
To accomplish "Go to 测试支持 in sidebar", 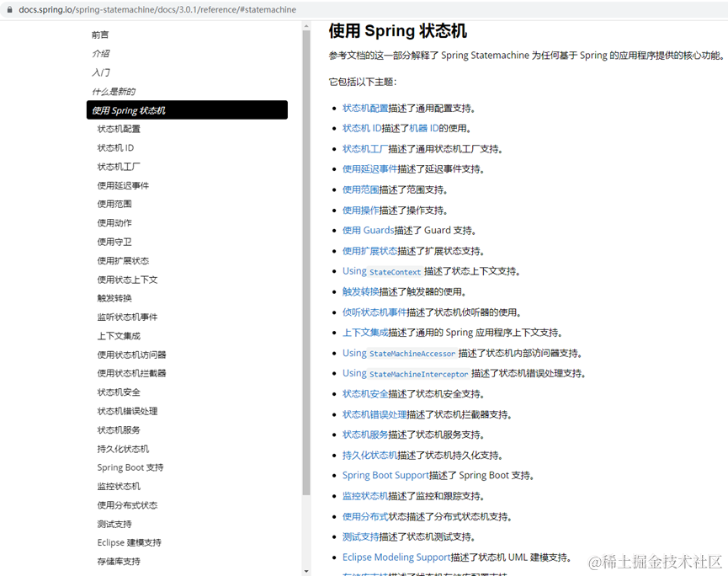I will tap(114, 525).
